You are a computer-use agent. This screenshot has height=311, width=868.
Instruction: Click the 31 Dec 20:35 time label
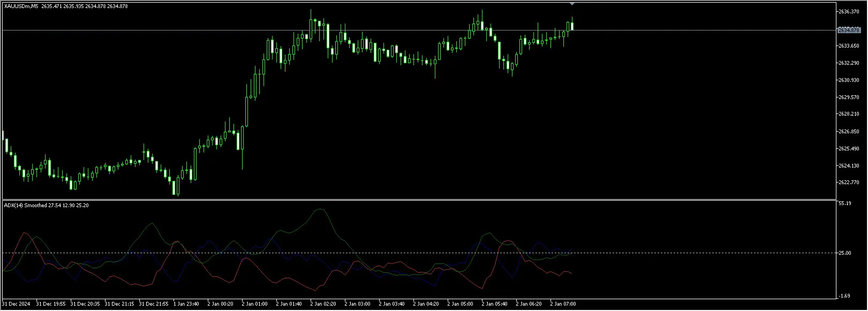click(85, 304)
